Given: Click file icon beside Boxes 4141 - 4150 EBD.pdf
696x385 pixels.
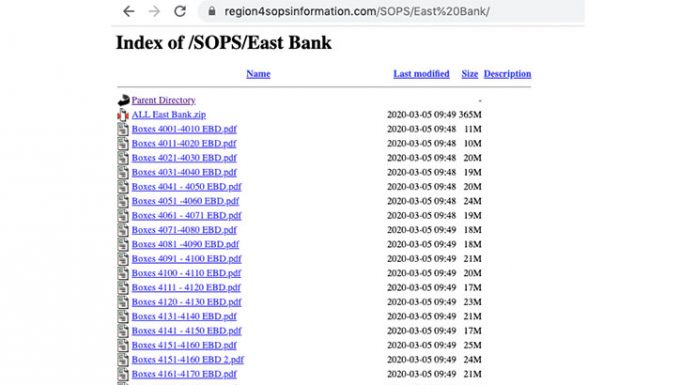Looking at the screenshot, I should point(123,331).
